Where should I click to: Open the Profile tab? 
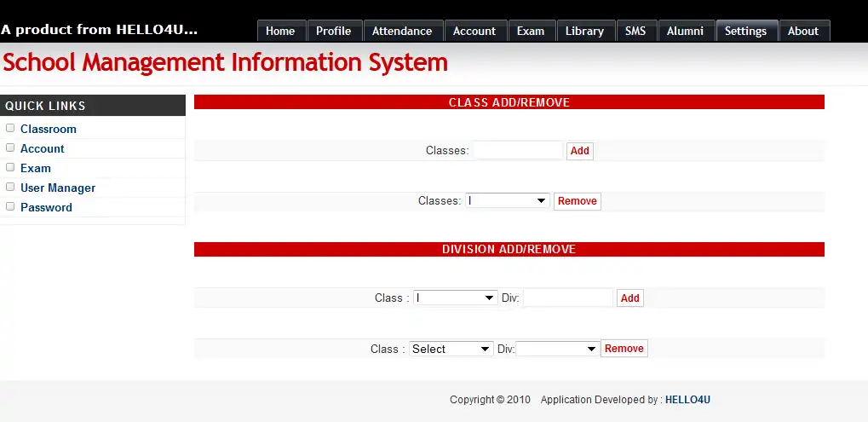333,31
